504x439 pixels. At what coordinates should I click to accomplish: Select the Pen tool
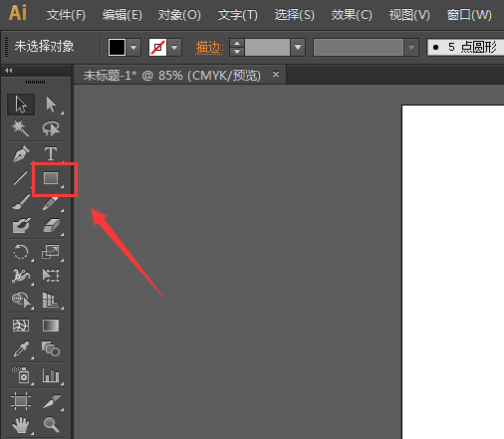click(x=21, y=153)
